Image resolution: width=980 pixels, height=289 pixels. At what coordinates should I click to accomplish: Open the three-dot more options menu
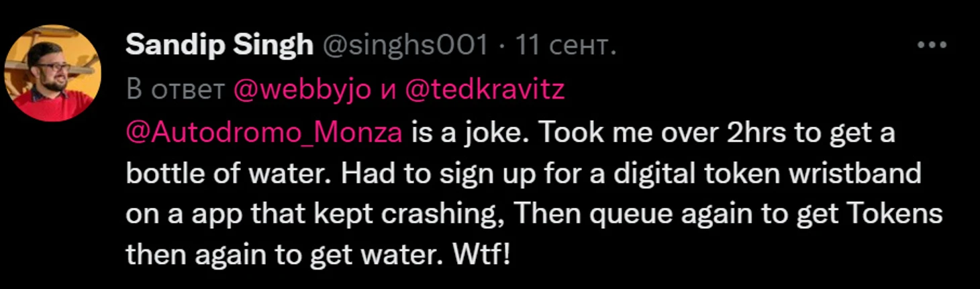(932, 46)
